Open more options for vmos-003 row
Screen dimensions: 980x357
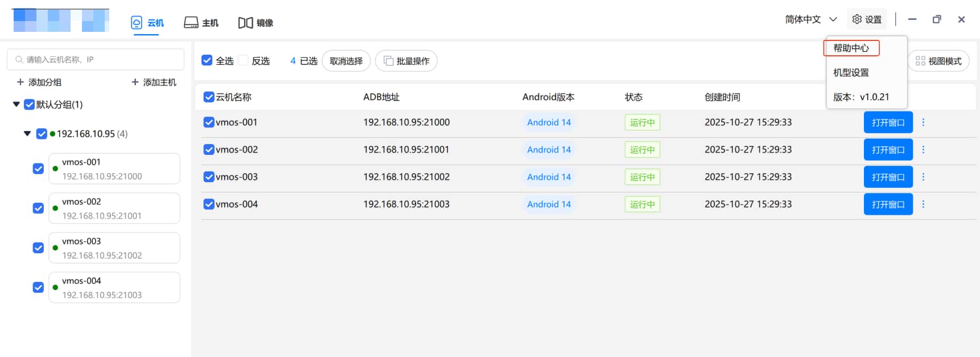pyautogui.click(x=923, y=177)
